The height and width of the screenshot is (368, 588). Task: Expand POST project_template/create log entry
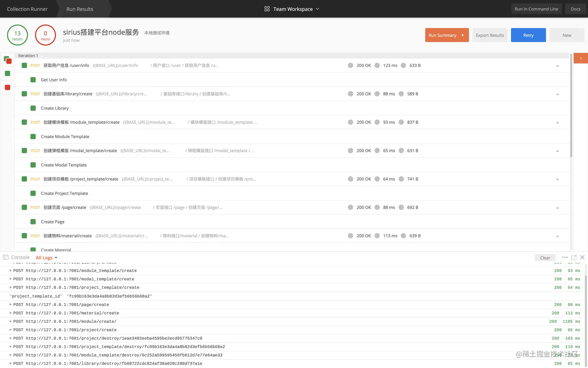coord(10,287)
